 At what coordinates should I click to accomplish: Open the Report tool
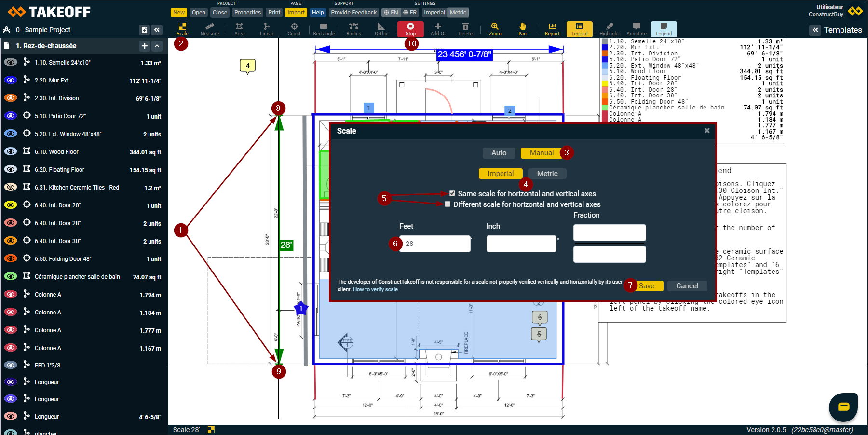coord(552,28)
